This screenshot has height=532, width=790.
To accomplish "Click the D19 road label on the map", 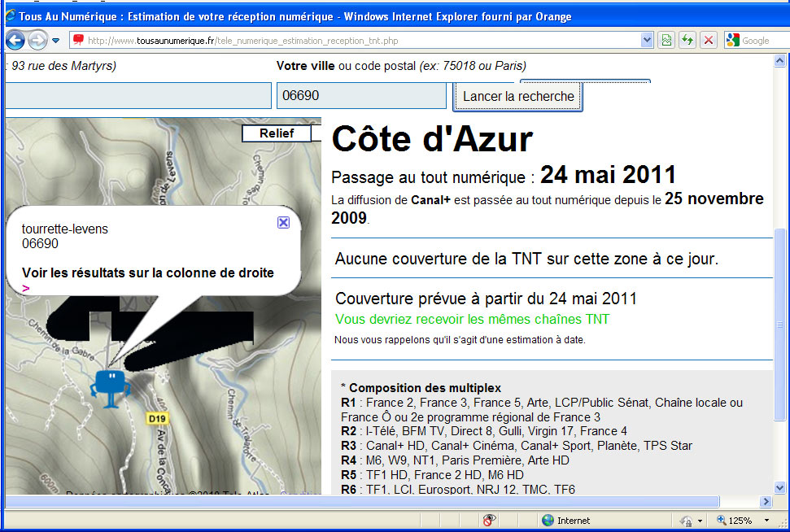I will click(157, 418).
